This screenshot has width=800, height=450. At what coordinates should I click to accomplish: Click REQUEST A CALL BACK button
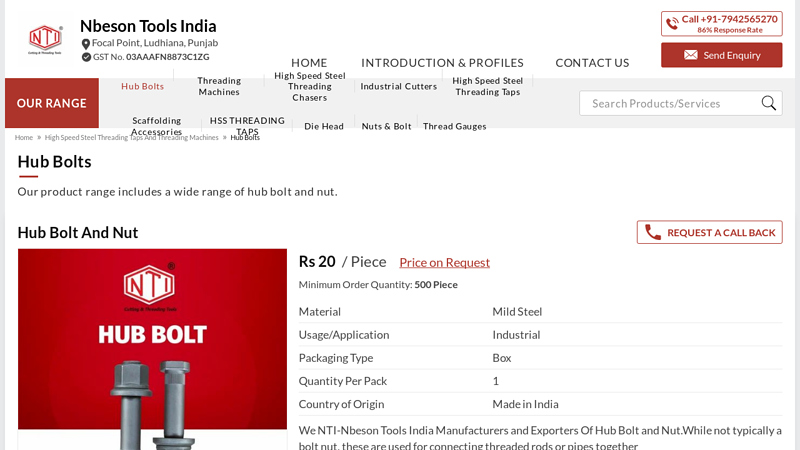pos(709,232)
